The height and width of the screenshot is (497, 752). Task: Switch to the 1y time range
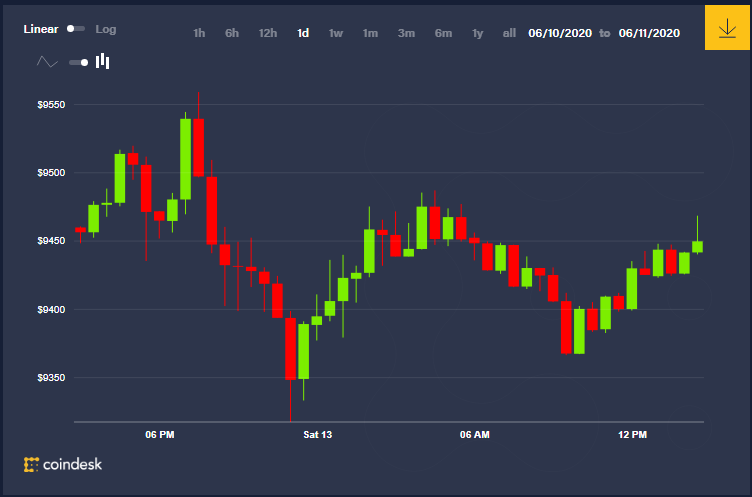point(477,33)
